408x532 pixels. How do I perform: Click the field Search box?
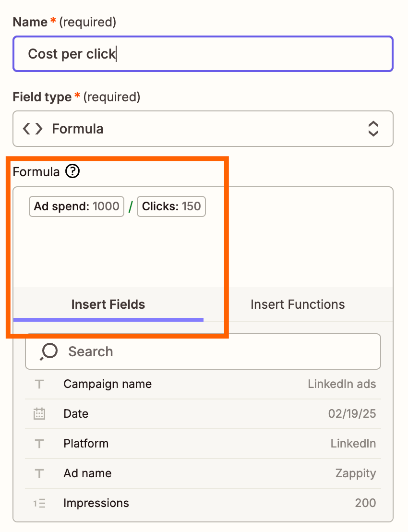coord(211,352)
